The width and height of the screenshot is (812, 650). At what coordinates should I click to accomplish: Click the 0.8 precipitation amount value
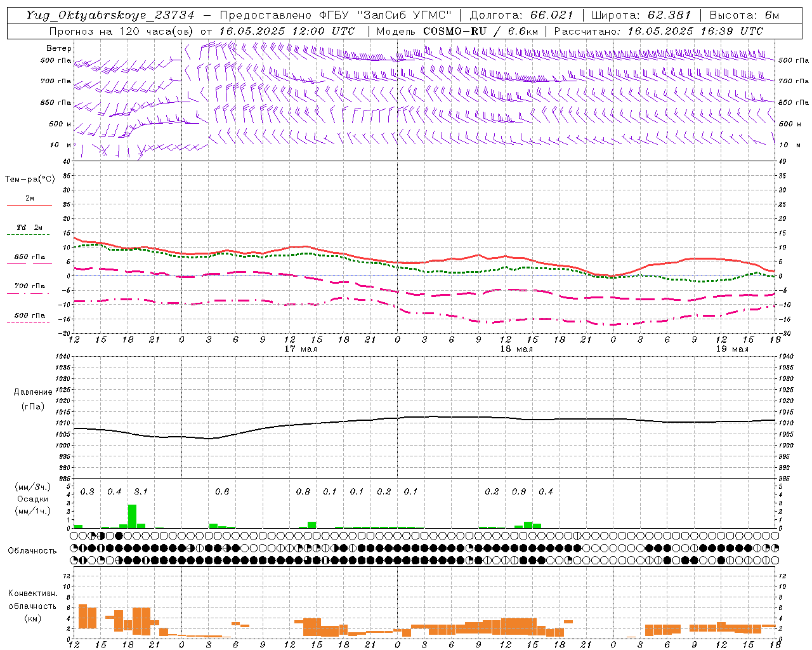303,492
